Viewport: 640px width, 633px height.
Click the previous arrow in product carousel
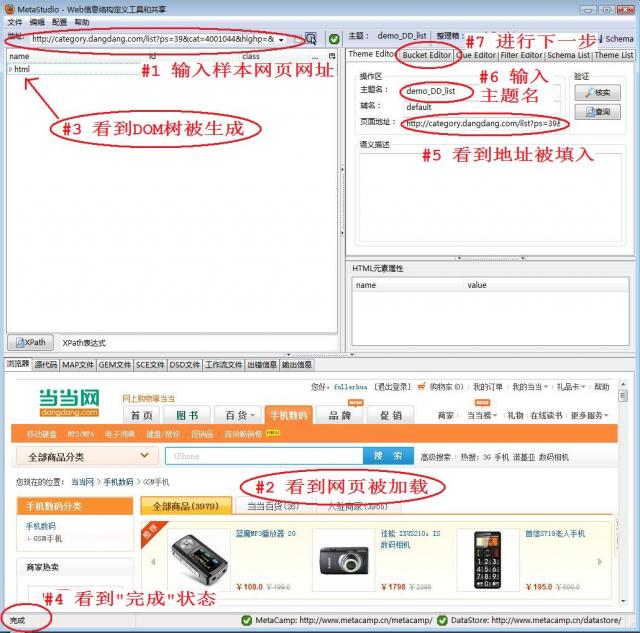coord(153,562)
